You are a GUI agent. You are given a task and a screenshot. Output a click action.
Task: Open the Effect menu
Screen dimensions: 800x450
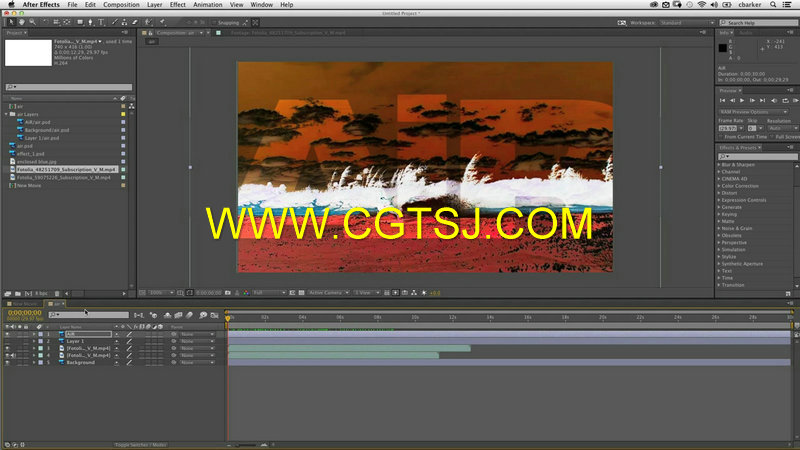[x=178, y=5]
